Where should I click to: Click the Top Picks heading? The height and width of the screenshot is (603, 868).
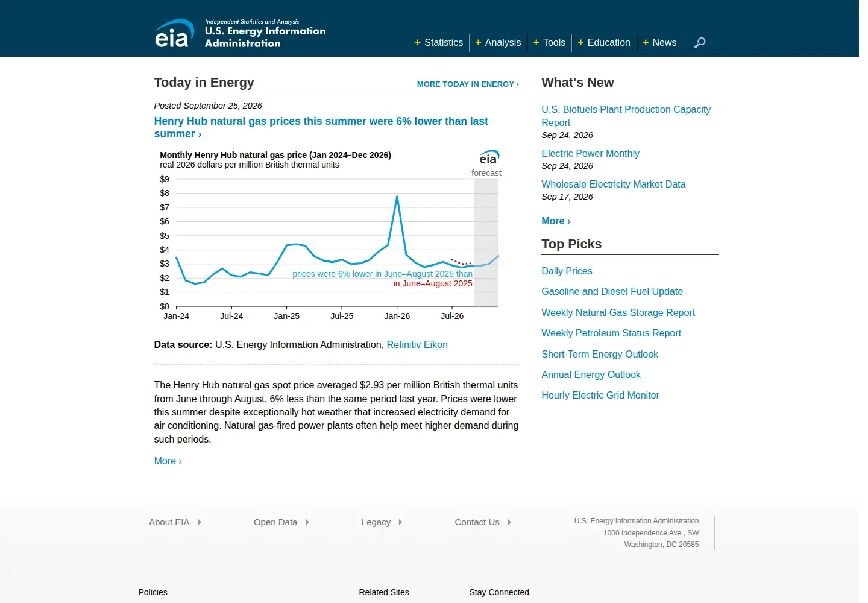pyautogui.click(x=571, y=244)
